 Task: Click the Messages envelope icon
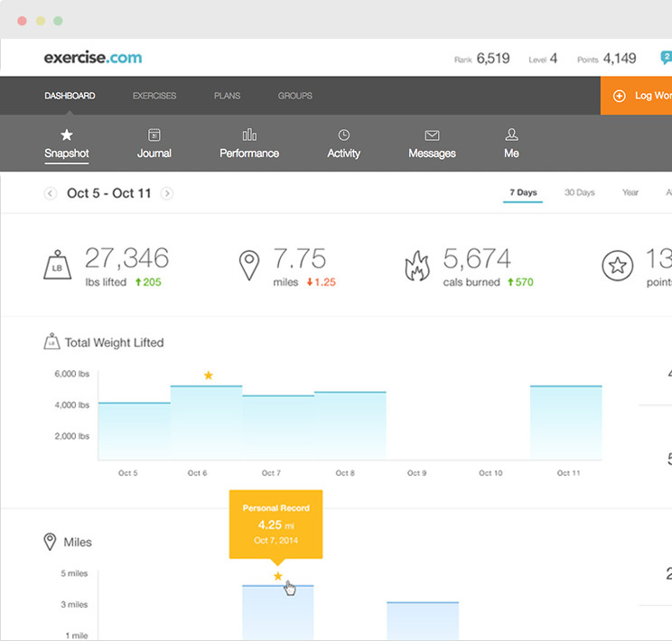[x=432, y=135]
